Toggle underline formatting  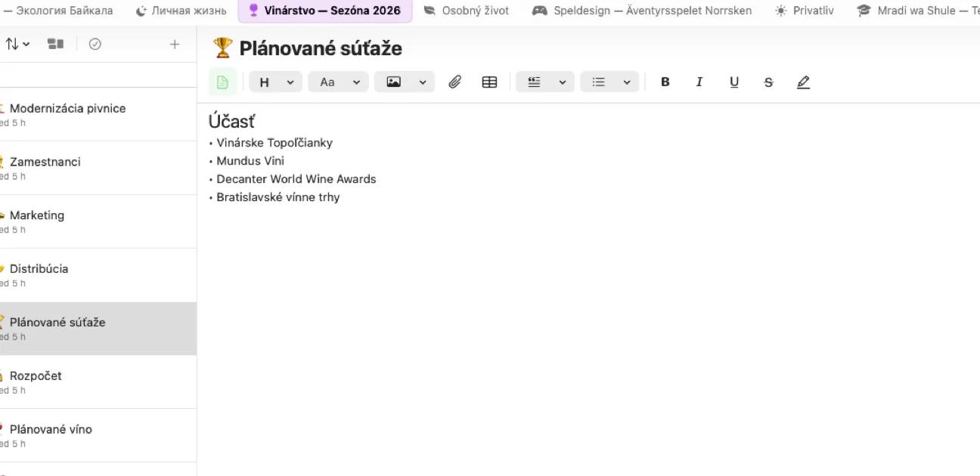coord(734,82)
